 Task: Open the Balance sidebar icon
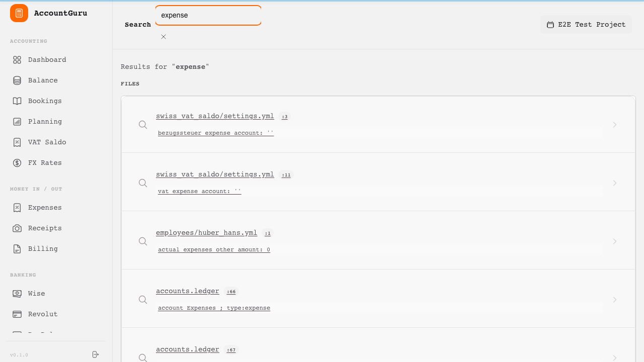click(17, 80)
